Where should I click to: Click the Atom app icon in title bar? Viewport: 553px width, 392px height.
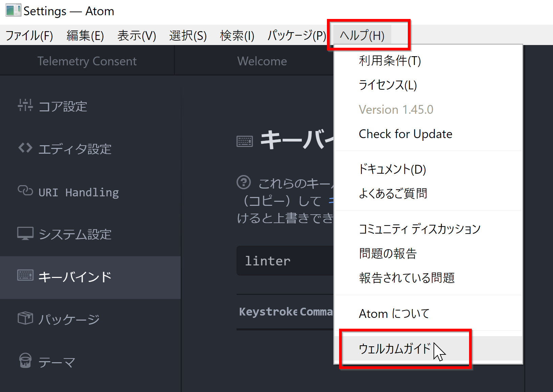pos(13,10)
